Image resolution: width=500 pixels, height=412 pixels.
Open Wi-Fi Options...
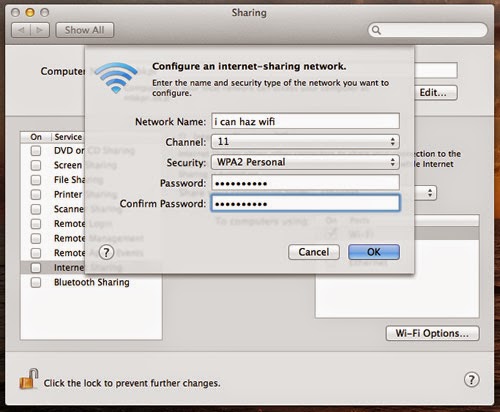click(x=432, y=334)
